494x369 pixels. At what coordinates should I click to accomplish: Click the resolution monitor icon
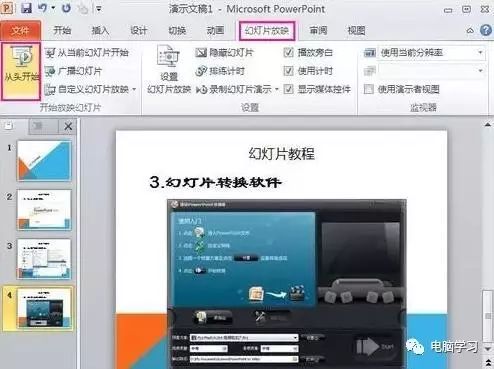(370, 53)
